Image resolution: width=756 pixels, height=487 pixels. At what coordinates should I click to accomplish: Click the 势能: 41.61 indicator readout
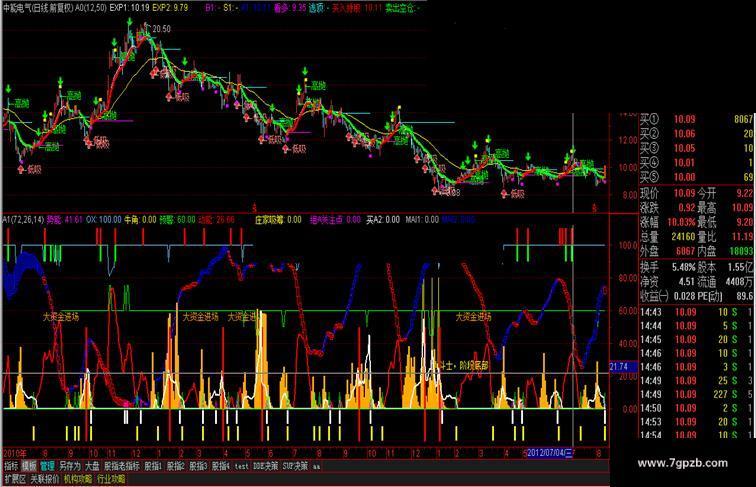tap(65, 219)
